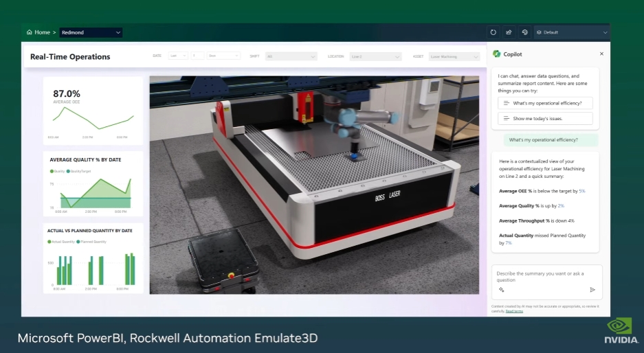Open the Shift filter dropdown

tap(291, 56)
